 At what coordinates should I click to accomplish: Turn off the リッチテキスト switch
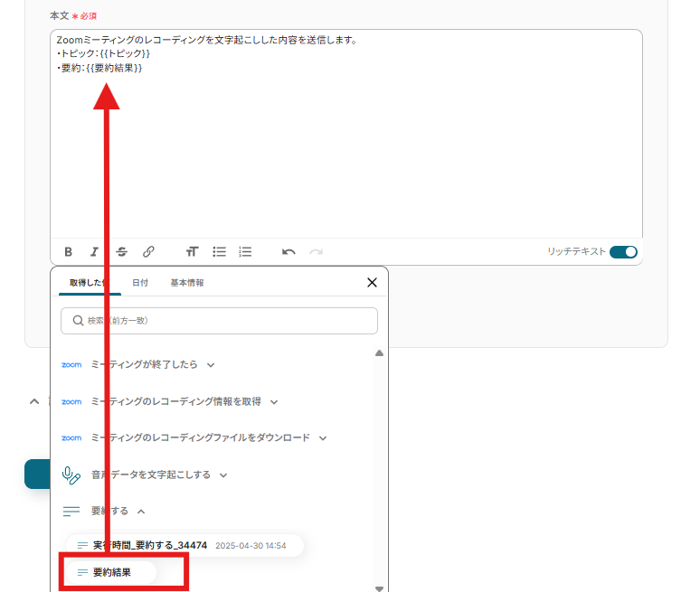(623, 252)
